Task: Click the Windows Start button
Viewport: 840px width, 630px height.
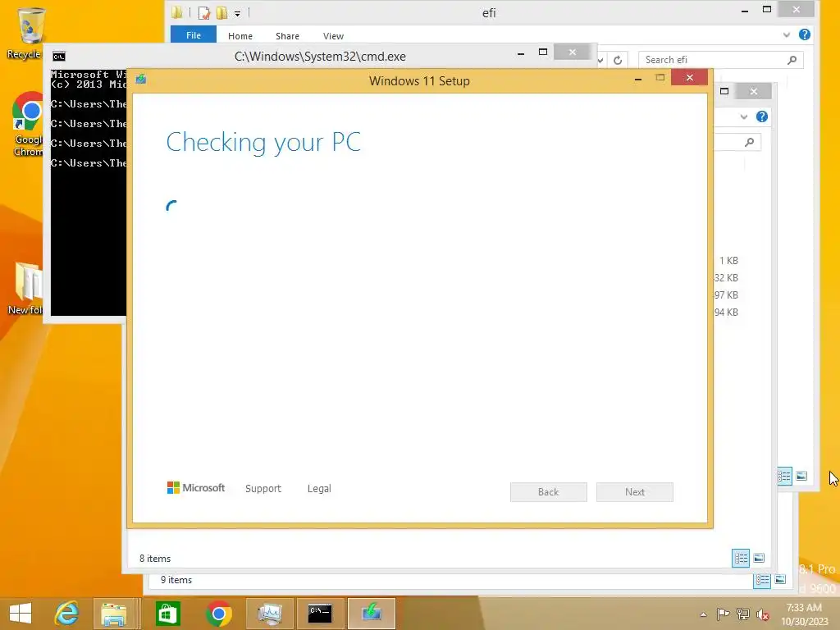Action: (21, 614)
